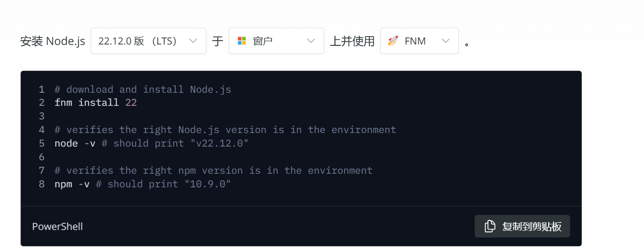Viewport: 644px width, 251px height.
Task: Click line number 3 in code gutter
Action: 42,116
